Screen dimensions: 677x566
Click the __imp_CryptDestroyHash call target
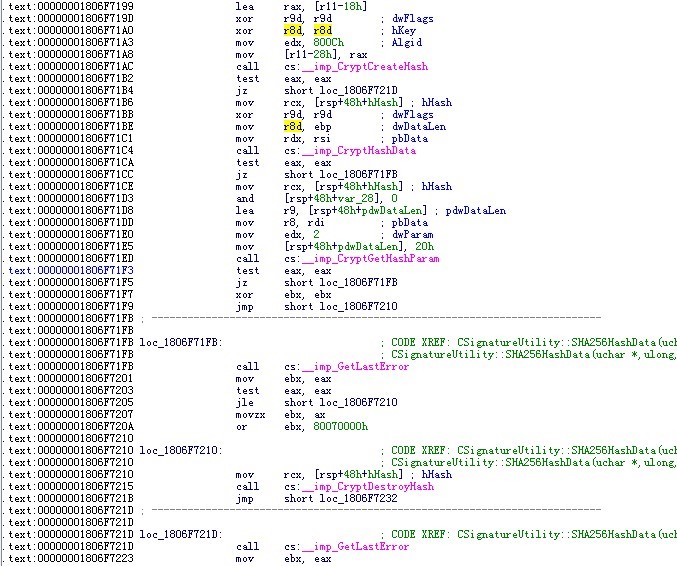coord(368,487)
